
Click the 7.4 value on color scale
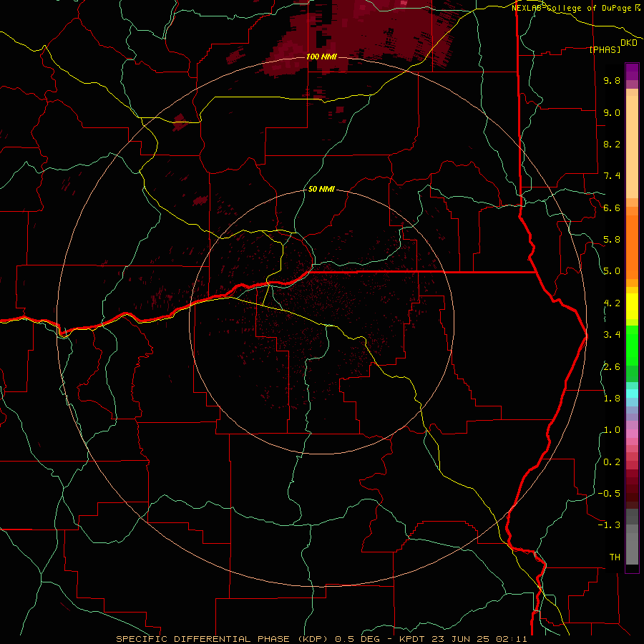tap(612, 176)
